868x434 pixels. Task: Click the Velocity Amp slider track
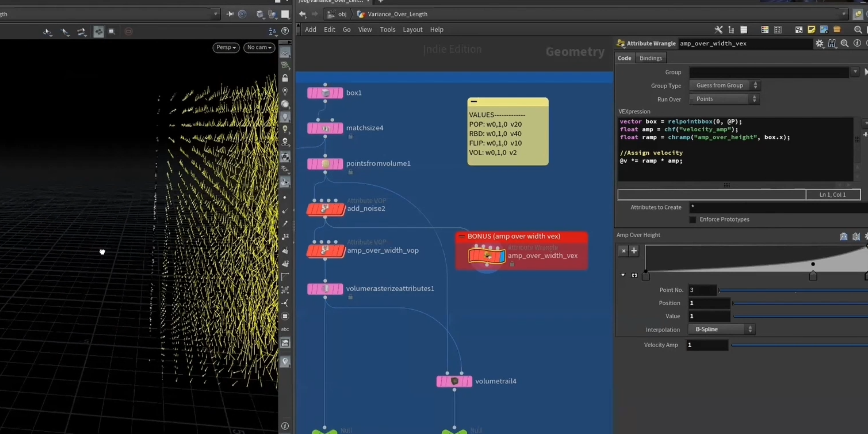799,345
